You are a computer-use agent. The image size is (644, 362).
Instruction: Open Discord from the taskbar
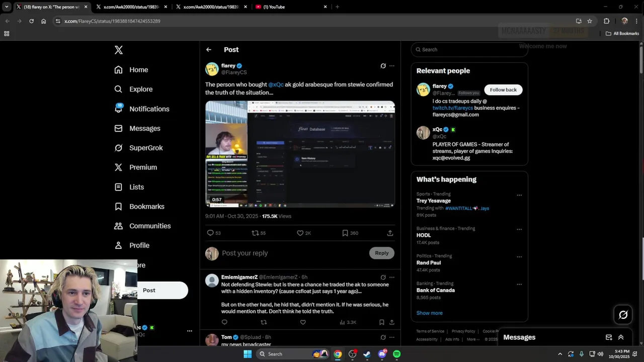click(x=382, y=354)
